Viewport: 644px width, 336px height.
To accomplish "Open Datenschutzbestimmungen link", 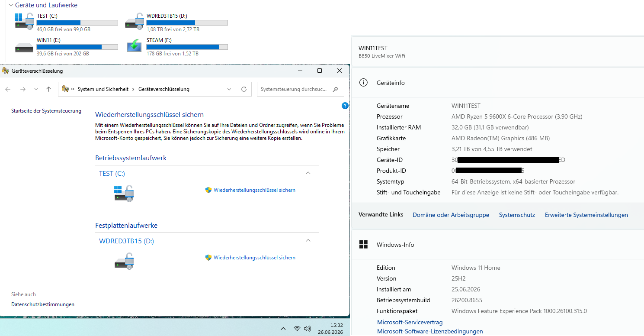I will click(43, 304).
